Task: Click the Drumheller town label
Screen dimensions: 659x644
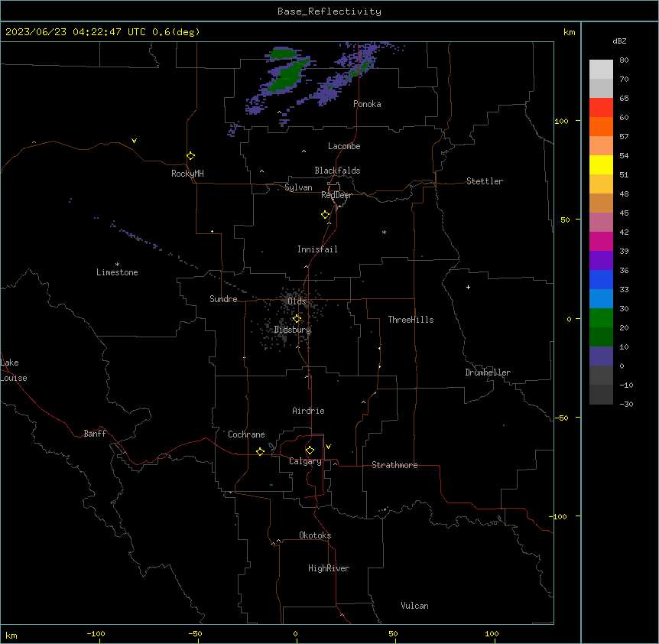Action: 488,372
